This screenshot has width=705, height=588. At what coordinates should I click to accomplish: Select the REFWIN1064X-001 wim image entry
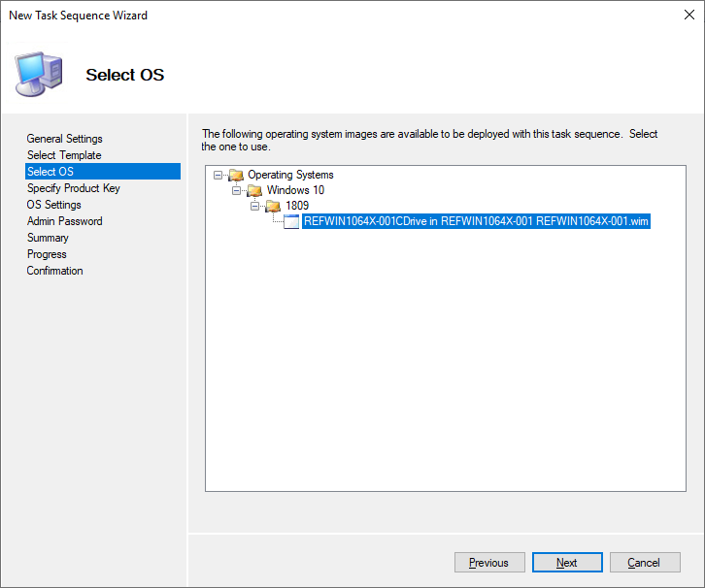click(476, 221)
